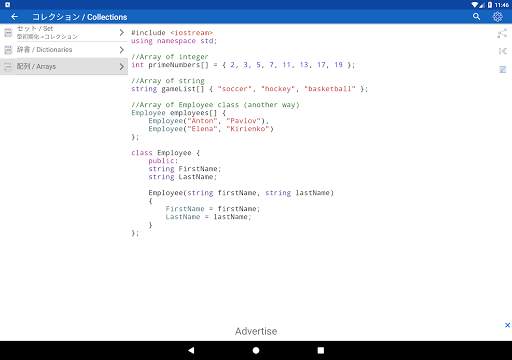Expand the 辞書 / Dictionaries chevron
Viewport: 512px width, 360px height.
point(122,50)
